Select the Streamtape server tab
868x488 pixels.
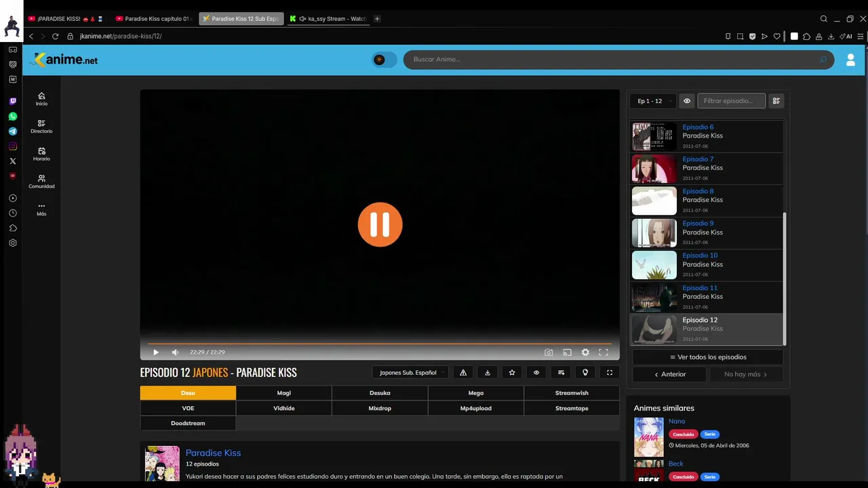click(x=572, y=408)
